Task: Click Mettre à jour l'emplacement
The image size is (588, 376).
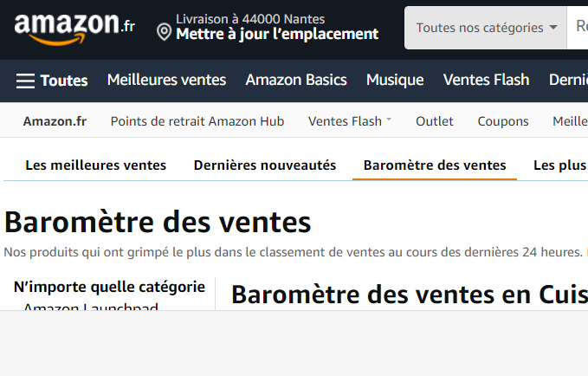Action: (277, 34)
